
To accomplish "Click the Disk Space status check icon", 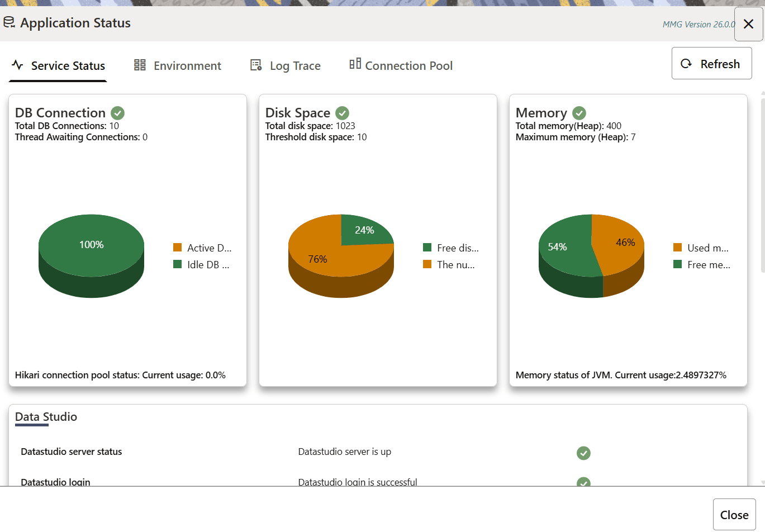I will click(341, 113).
